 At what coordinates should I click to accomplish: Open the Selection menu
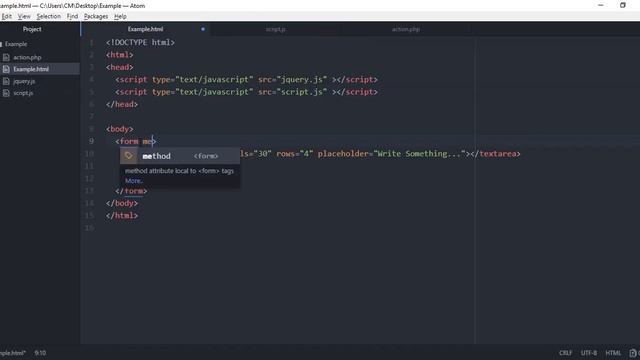point(49,16)
